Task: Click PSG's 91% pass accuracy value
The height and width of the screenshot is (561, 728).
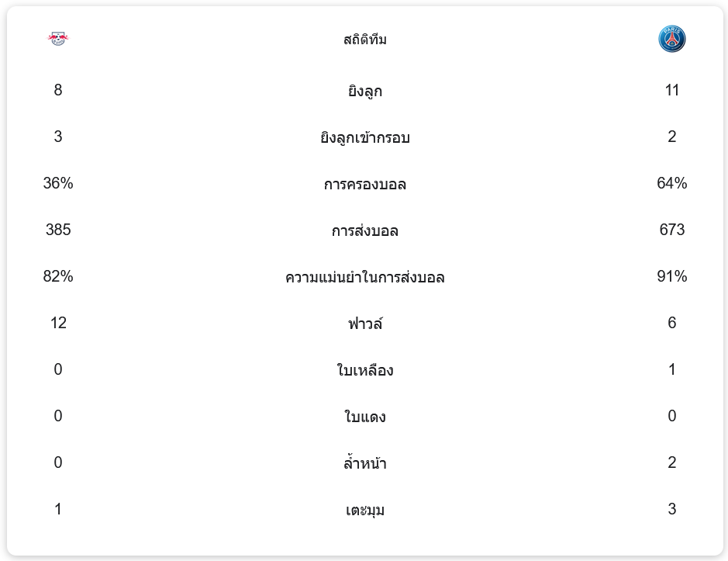Action: pyautogui.click(x=671, y=276)
